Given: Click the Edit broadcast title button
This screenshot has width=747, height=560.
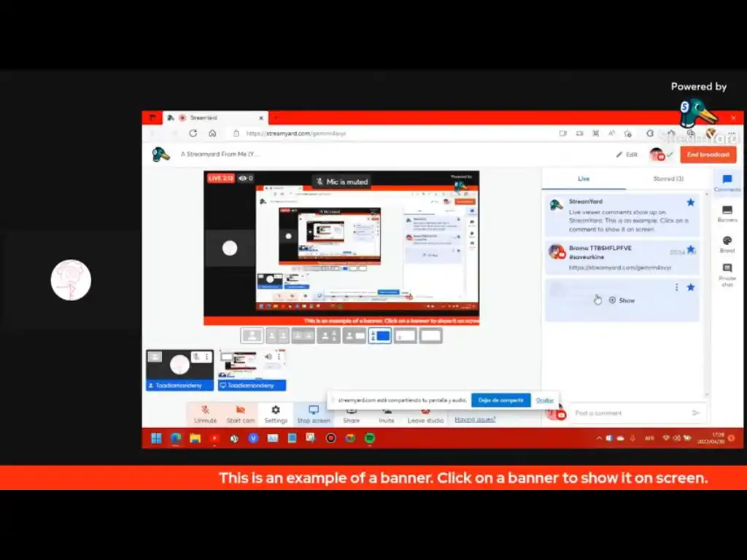Looking at the screenshot, I should 627,155.
